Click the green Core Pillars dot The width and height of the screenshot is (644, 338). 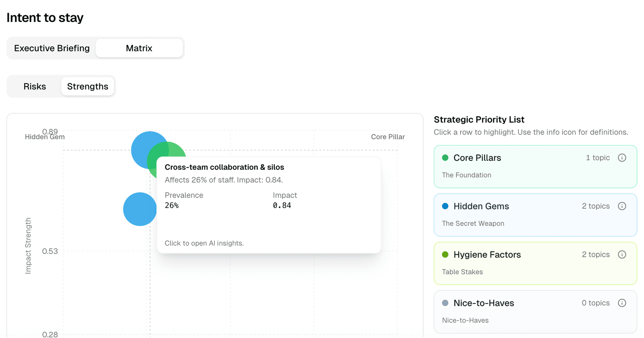coord(445,158)
